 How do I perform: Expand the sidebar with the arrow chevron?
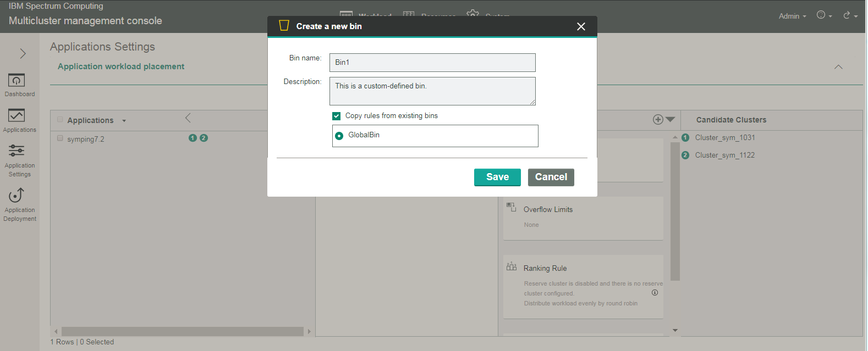[x=23, y=53]
